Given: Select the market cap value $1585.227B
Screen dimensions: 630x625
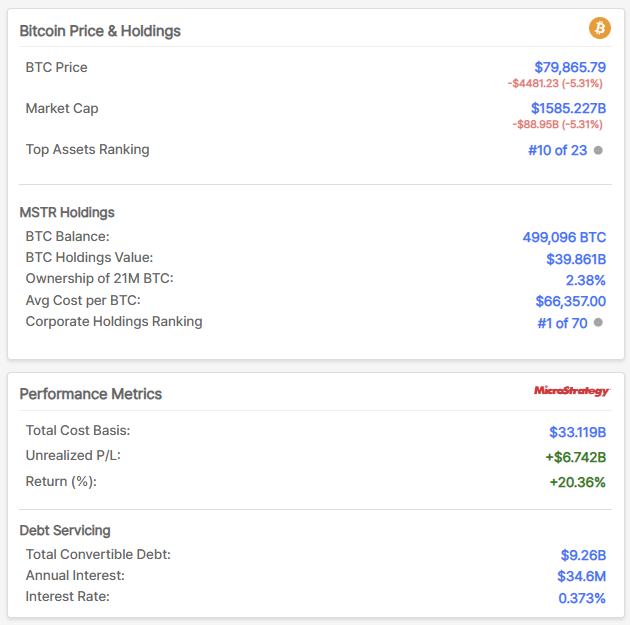Looking at the screenshot, I should click(568, 108).
